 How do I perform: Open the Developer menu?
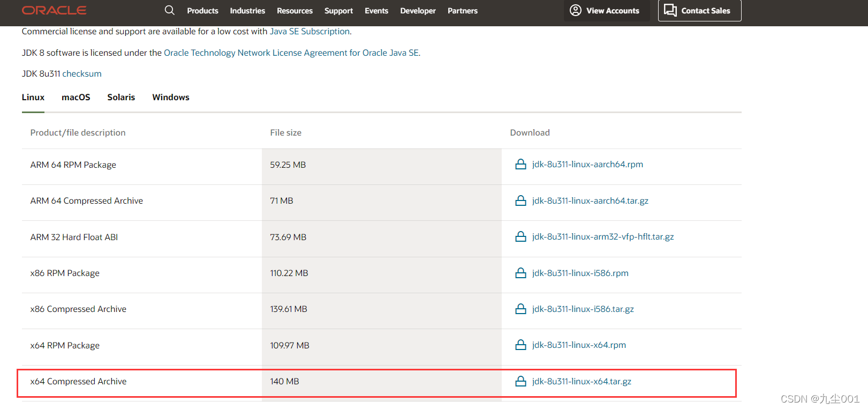pyautogui.click(x=418, y=11)
